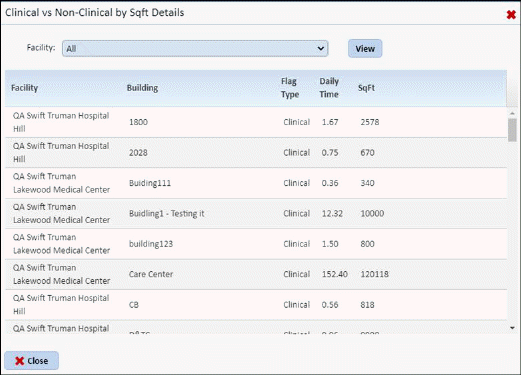Click SqFt value 2578
Screen dimensions: 521x375
(370, 122)
